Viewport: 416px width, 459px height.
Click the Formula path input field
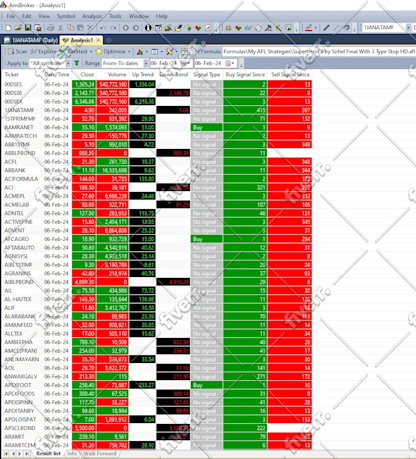[x=319, y=52]
